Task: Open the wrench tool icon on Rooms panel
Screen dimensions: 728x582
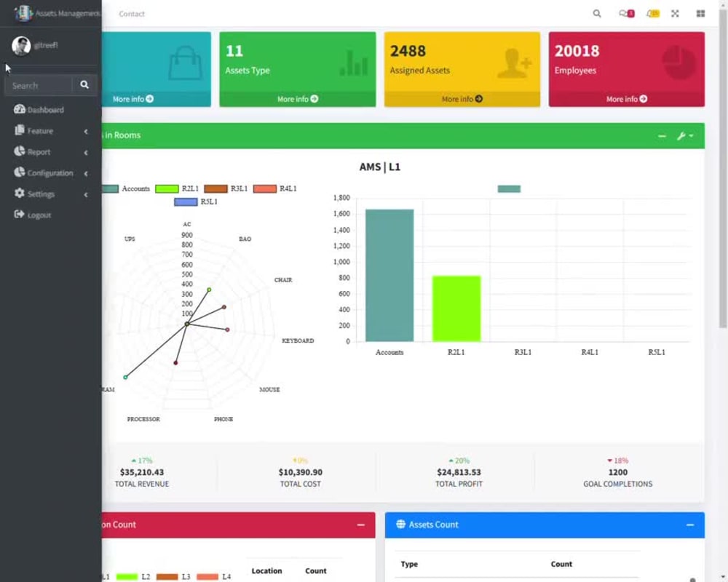Action: (x=682, y=136)
